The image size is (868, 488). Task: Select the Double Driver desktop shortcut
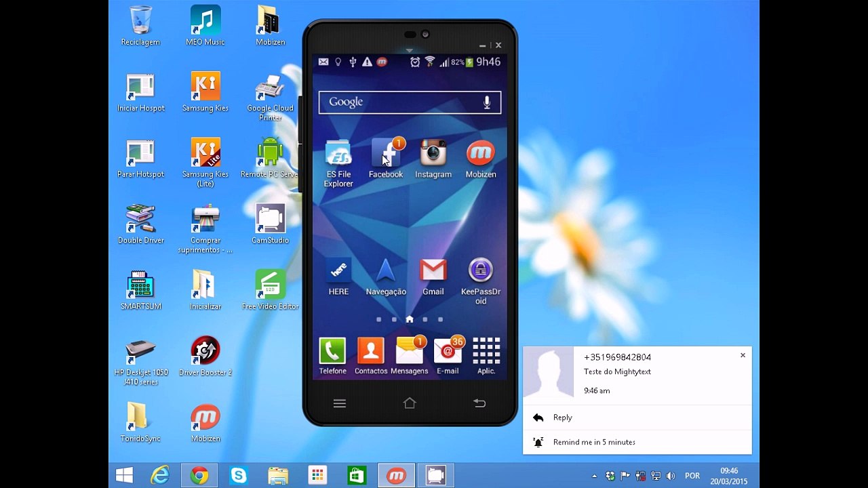click(141, 224)
